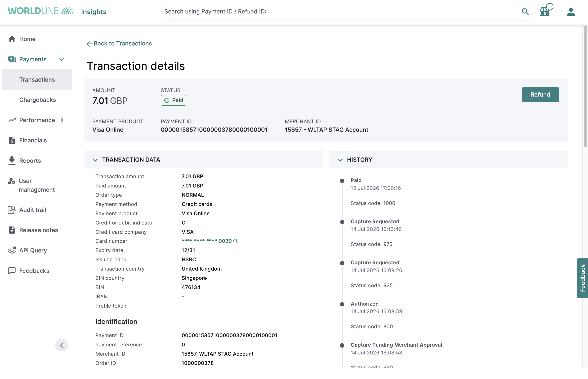Viewport: 588px width, 379px height.
Task: Click the API Query icon
Action: click(12, 250)
